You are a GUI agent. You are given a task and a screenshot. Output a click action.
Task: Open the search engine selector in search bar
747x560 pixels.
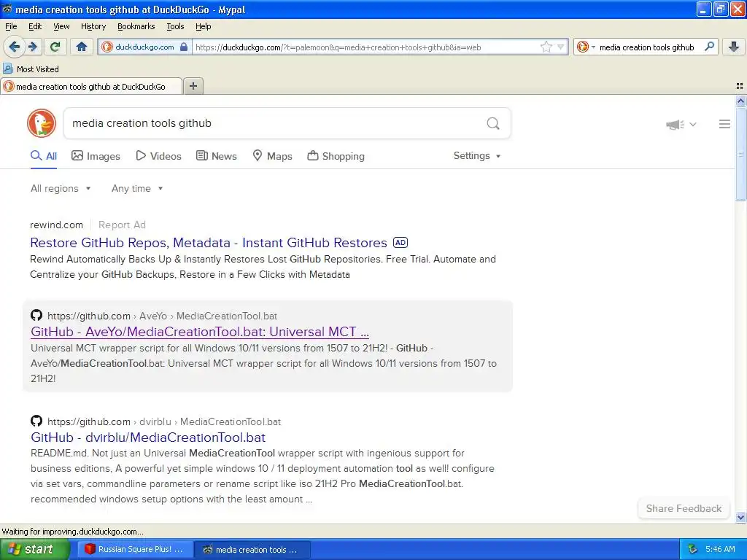(x=586, y=47)
